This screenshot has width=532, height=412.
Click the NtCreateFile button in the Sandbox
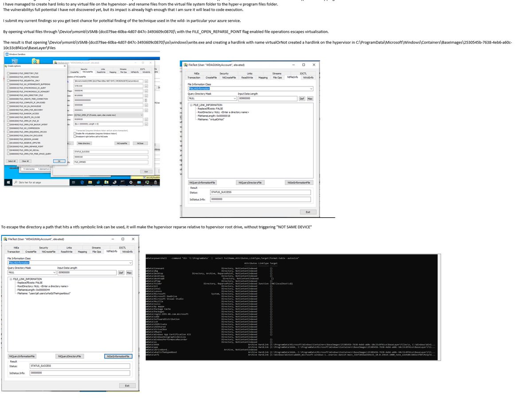[122, 143]
